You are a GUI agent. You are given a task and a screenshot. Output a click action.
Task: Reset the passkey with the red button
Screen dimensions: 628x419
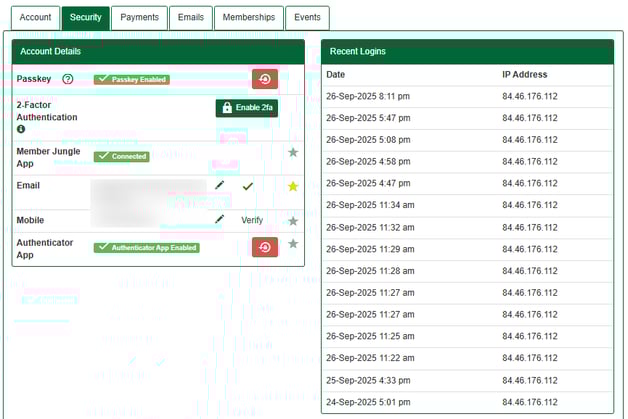265,80
